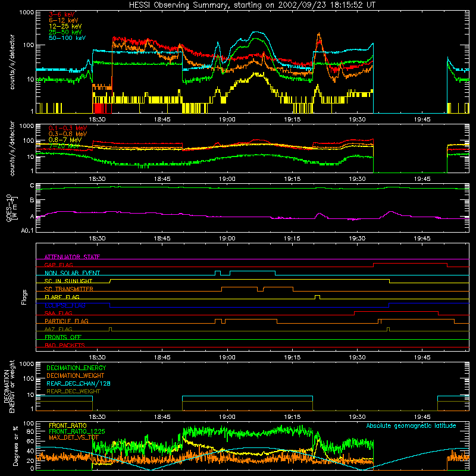The image size is (476, 476).
Task: Click the BAD_PACKETS flag label
Action: coord(65,345)
